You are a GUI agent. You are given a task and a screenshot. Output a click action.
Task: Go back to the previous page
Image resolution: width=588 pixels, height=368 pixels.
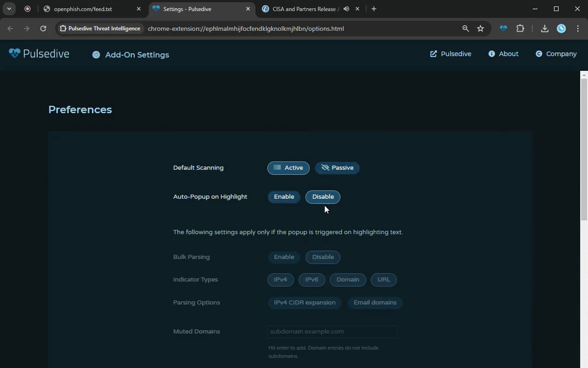[10, 29]
